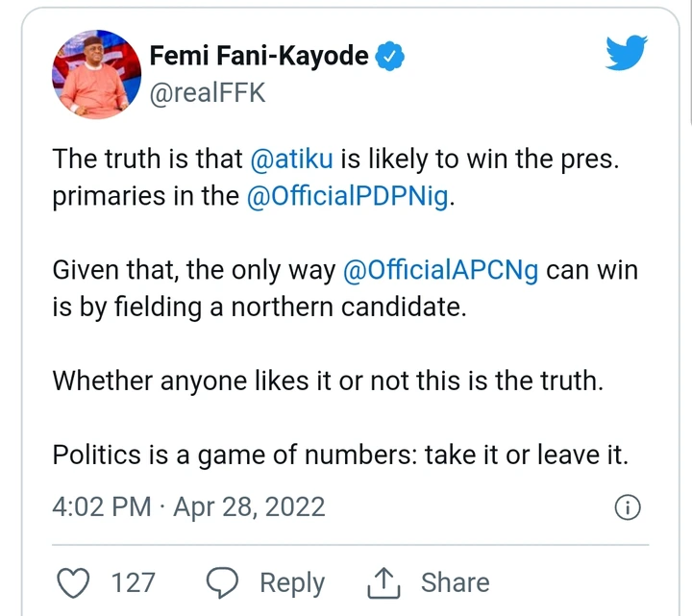
Task: Click the "Whether anyone likes it" sentence
Action: pyautogui.click(x=327, y=380)
